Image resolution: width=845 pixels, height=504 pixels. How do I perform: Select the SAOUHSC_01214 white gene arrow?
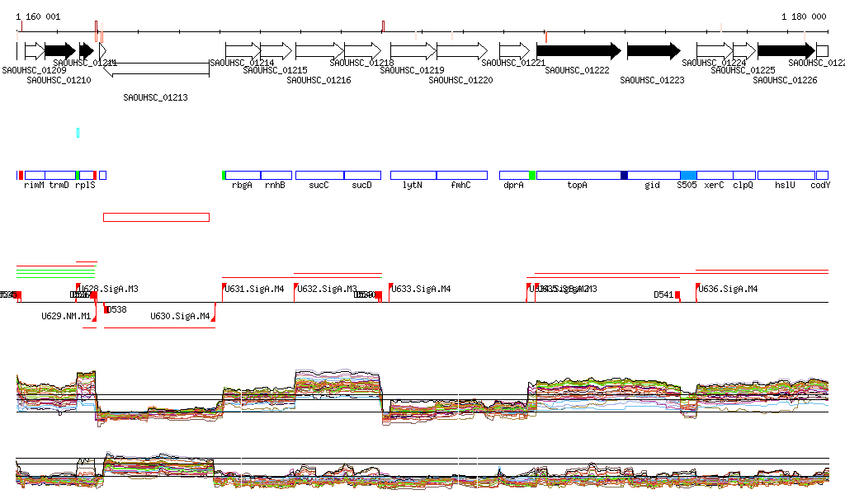click(x=243, y=51)
